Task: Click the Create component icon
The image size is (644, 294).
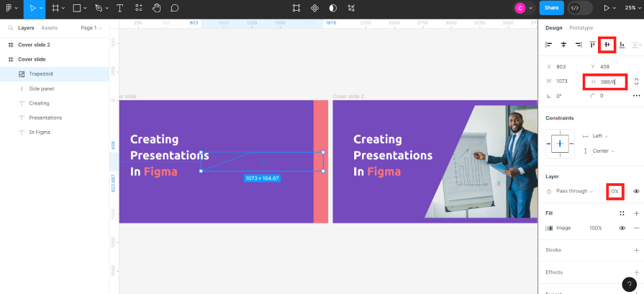Action: point(314,8)
